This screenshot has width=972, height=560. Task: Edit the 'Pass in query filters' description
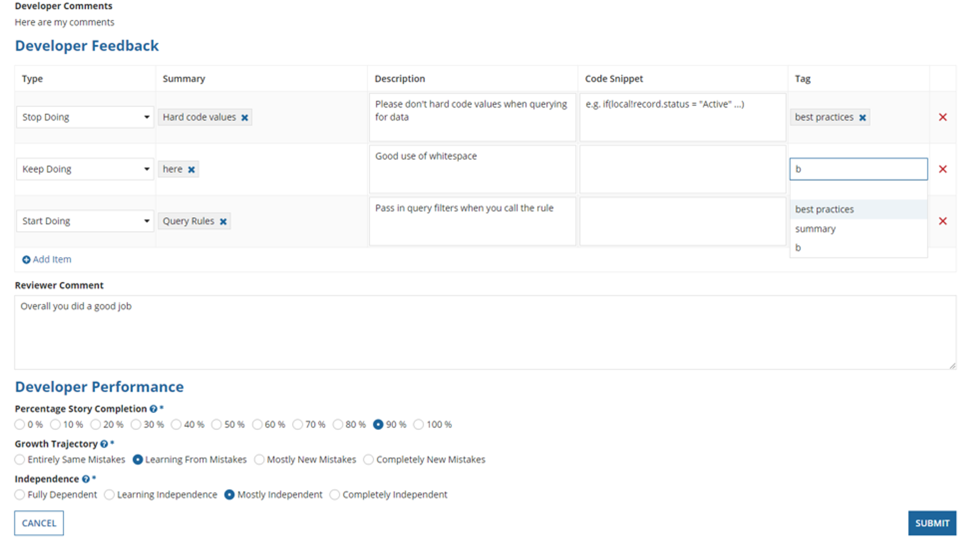(472, 221)
